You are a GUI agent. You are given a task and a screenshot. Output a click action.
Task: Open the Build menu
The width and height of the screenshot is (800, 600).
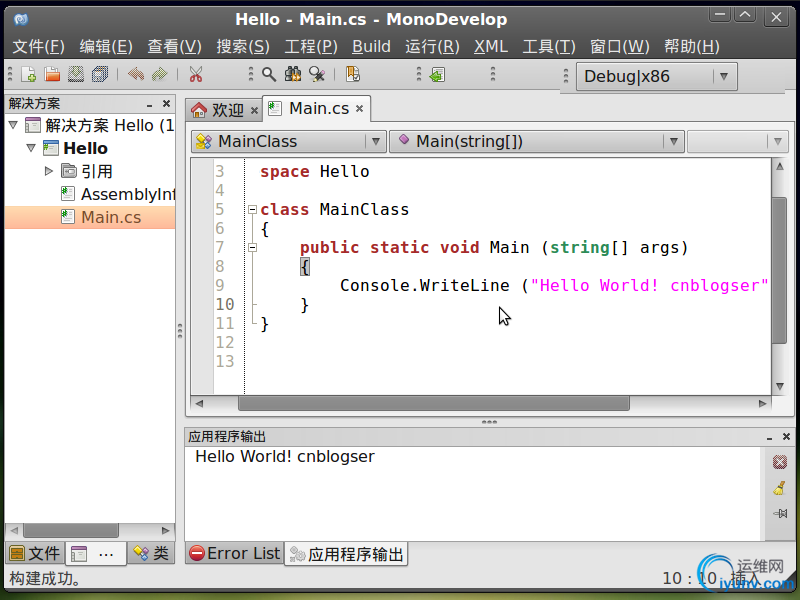coord(371,47)
